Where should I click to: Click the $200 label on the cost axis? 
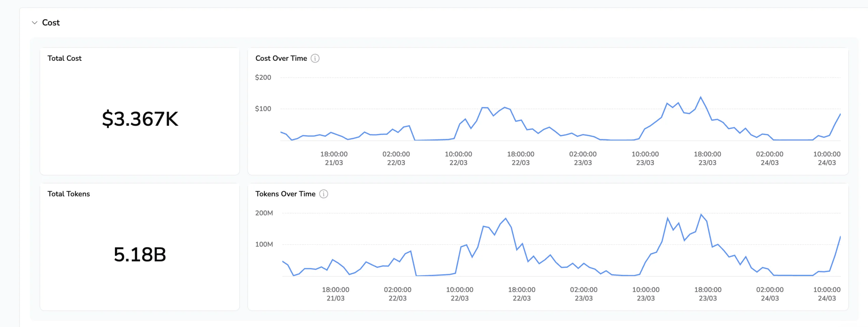263,77
